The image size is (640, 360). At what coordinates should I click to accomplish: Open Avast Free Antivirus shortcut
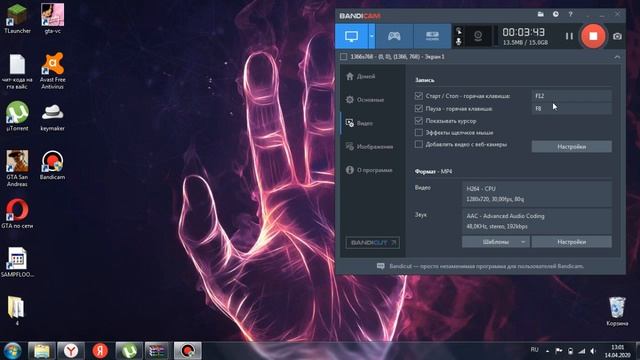point(53,71)
